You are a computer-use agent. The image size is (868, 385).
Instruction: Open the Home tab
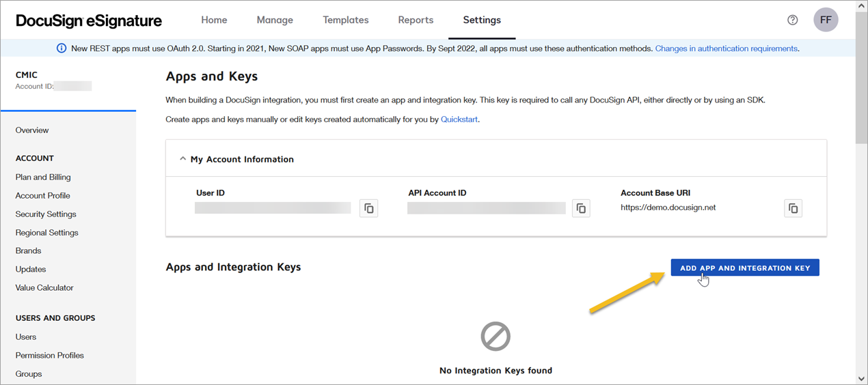point(214,20)
